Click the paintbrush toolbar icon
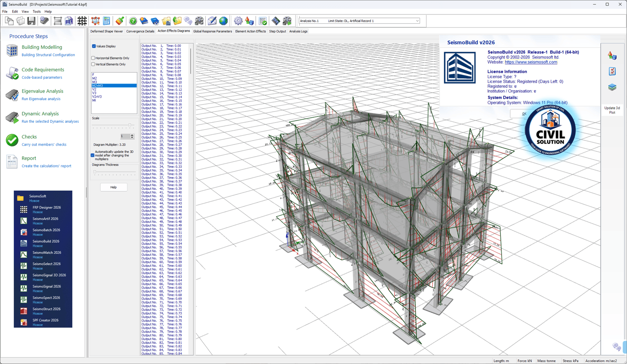This screenshot has height=364, width=627. click(120, 21)
